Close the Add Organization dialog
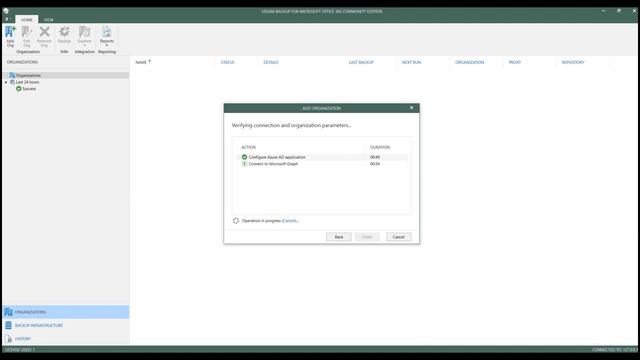 pos(411,108)
